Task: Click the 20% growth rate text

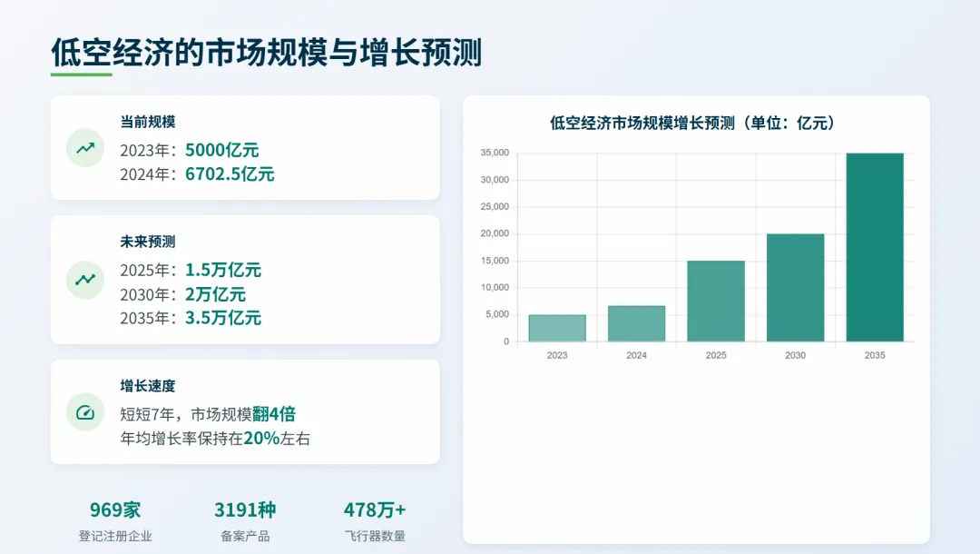Action: 261,438
